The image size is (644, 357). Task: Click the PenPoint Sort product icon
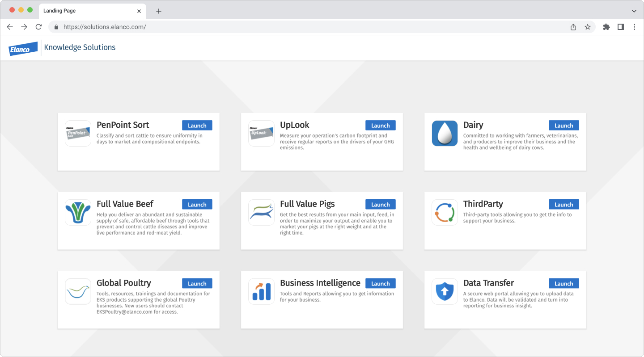tap(78, 133)
